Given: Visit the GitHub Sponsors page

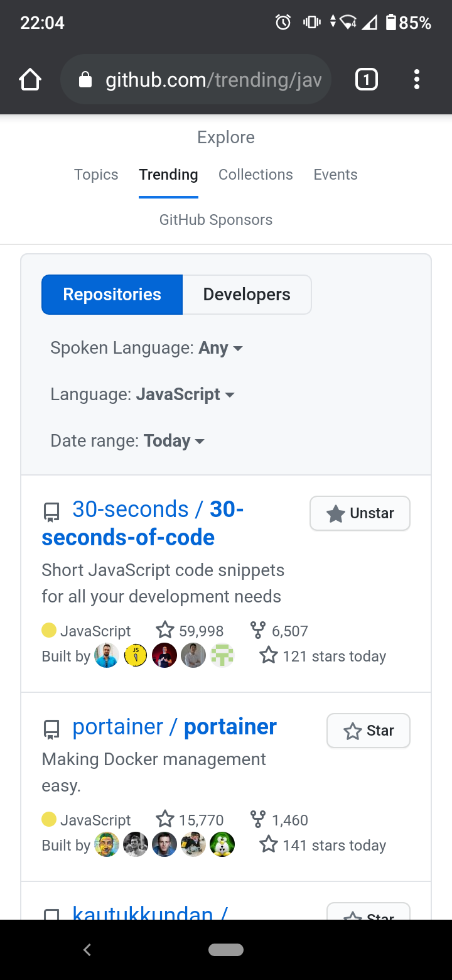Looking at the screenshot, I should 215,219.
